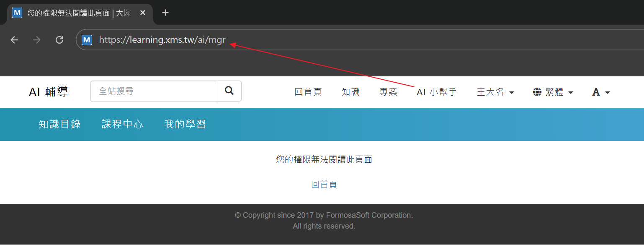Open the 王大名 user dropdown
Screen dimensions: 644x250
[x=495, y=92]
